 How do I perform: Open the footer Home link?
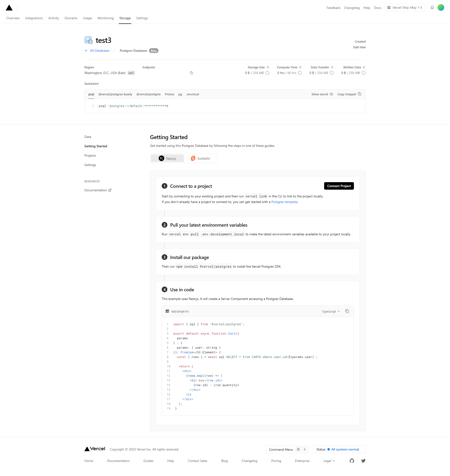(x=89, y=461)
